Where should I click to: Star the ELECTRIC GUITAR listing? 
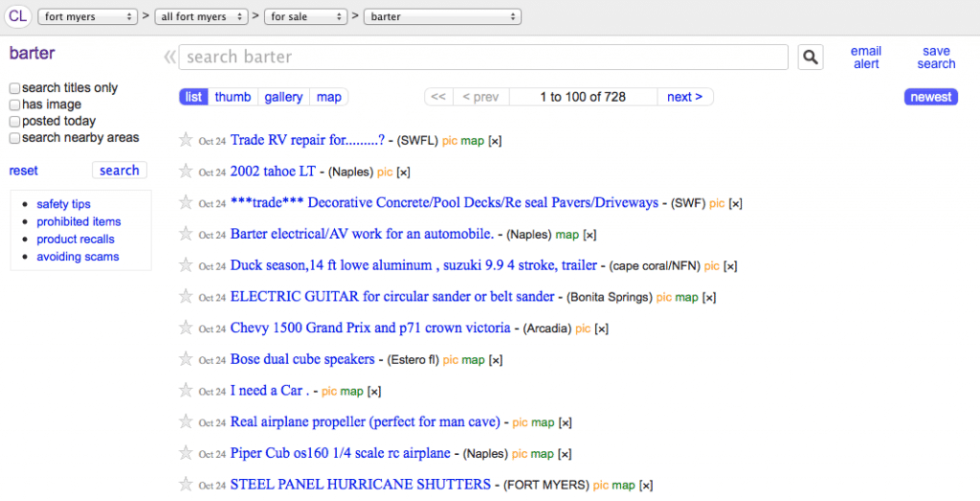(x=186, y=296)
